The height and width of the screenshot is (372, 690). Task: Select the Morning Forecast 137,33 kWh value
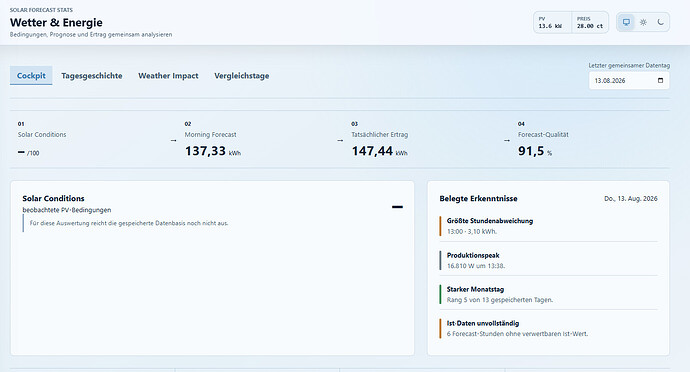(213, 151)
